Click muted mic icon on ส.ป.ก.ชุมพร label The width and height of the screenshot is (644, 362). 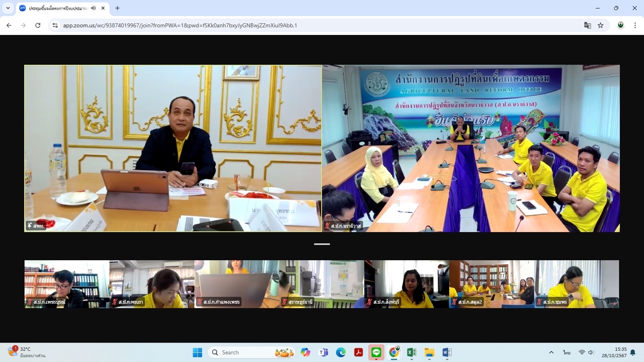[539, 302]
